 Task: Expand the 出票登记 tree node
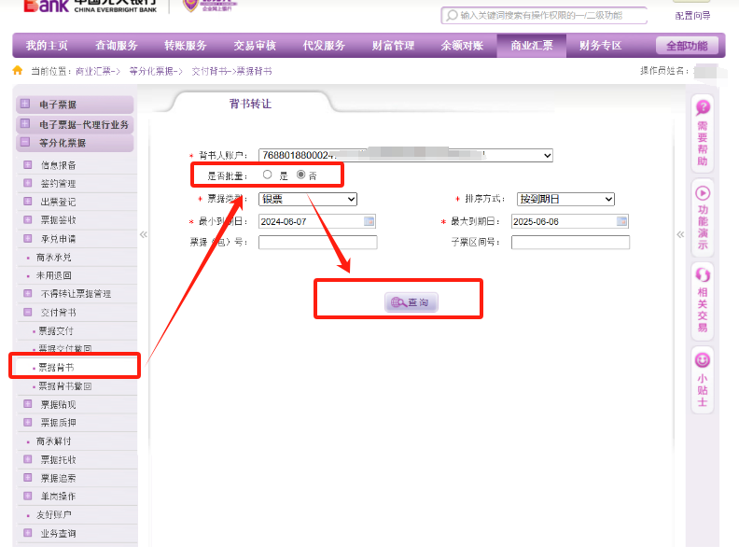pos(27,202)
